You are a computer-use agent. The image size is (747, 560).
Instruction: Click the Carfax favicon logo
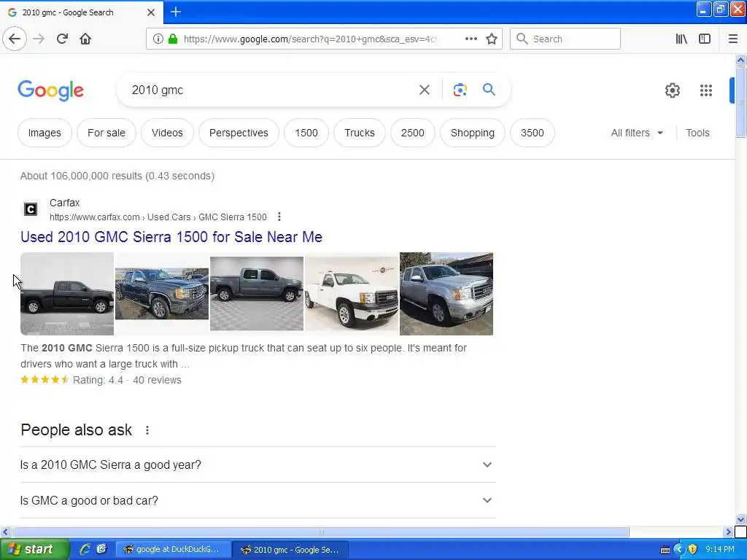(x=31, y=209)
